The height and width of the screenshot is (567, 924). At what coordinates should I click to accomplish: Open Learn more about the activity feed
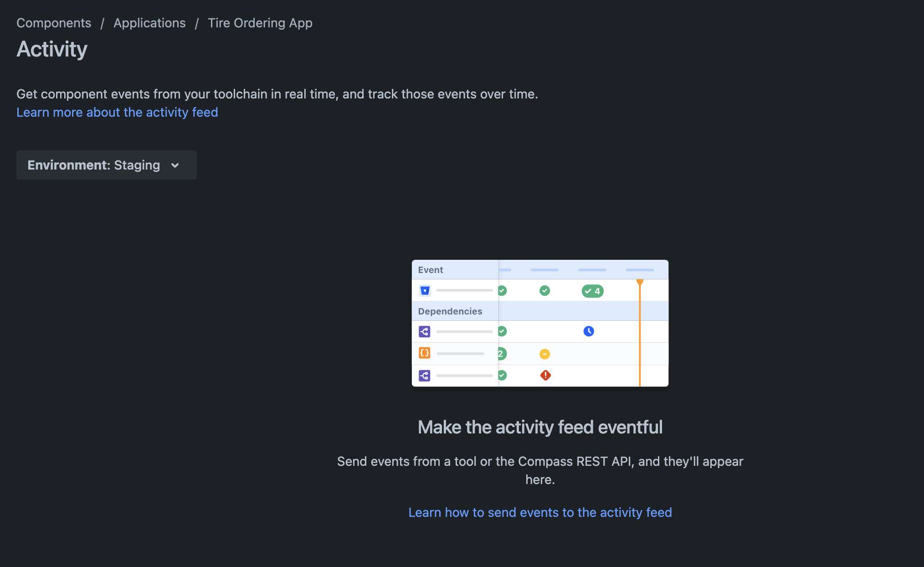[117, 112]
